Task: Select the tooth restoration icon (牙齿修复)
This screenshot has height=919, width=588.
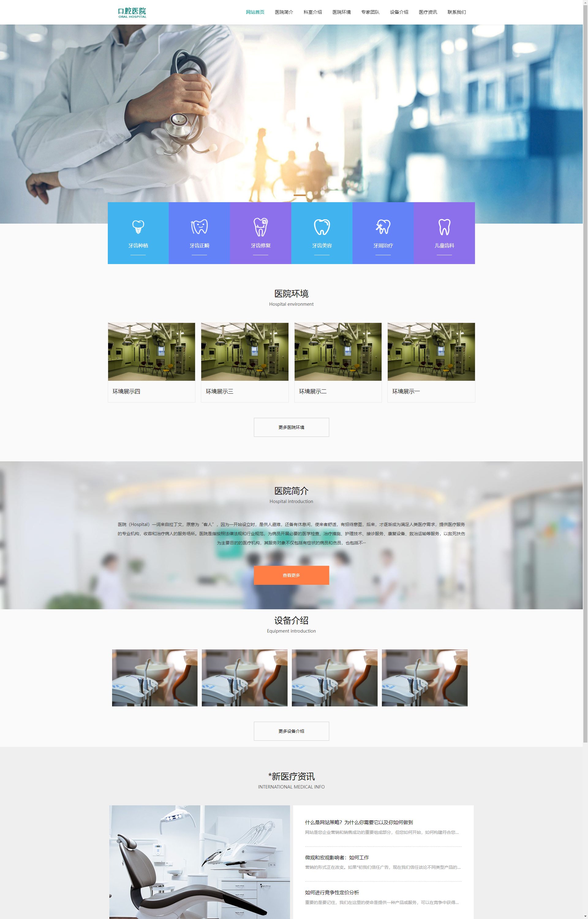Action: (x=260, y=227)
